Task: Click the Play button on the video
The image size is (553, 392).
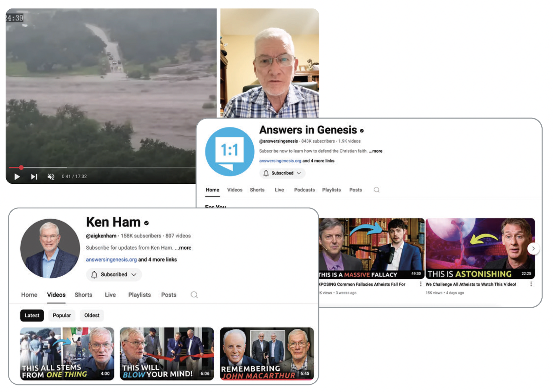Action: [17, 176]
